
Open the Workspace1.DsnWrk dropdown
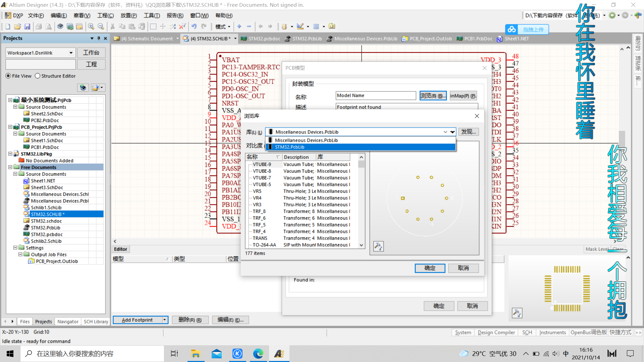click(71, 53)
